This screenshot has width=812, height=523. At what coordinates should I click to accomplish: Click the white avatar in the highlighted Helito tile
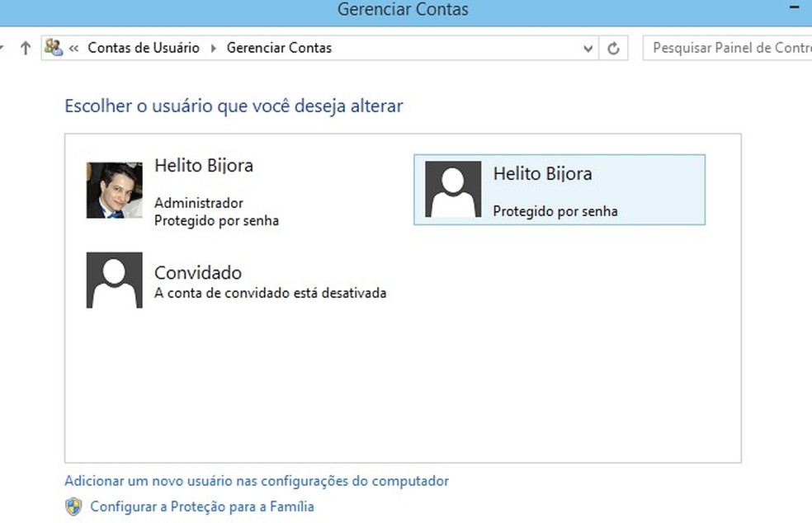click(452, 189)
